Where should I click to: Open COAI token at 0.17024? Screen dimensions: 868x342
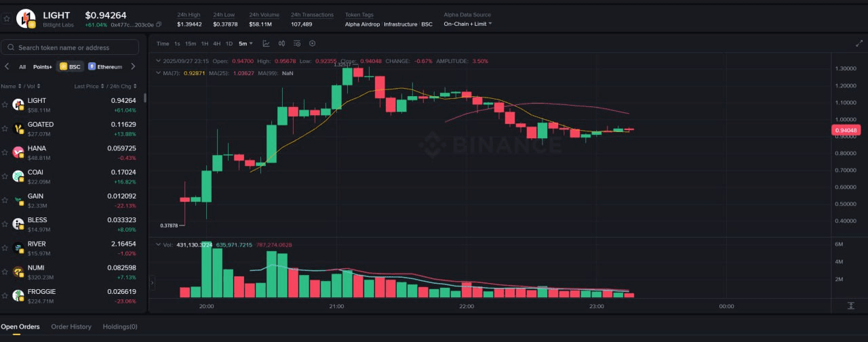coord(73,176)
